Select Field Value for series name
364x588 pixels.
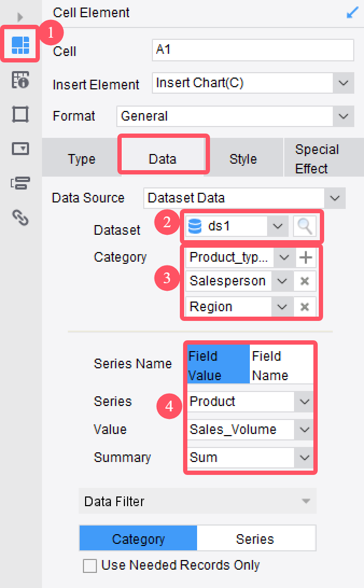pyautogui.click(x=219, y=365)
